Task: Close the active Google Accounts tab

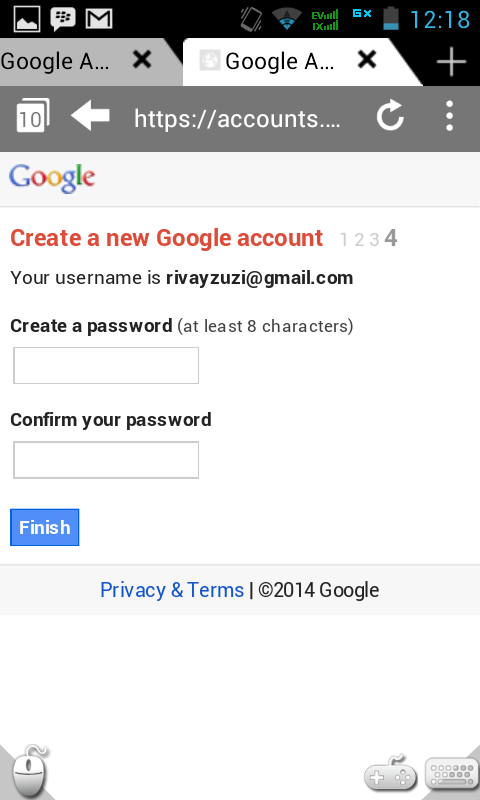Action: [x=367, y=60]
